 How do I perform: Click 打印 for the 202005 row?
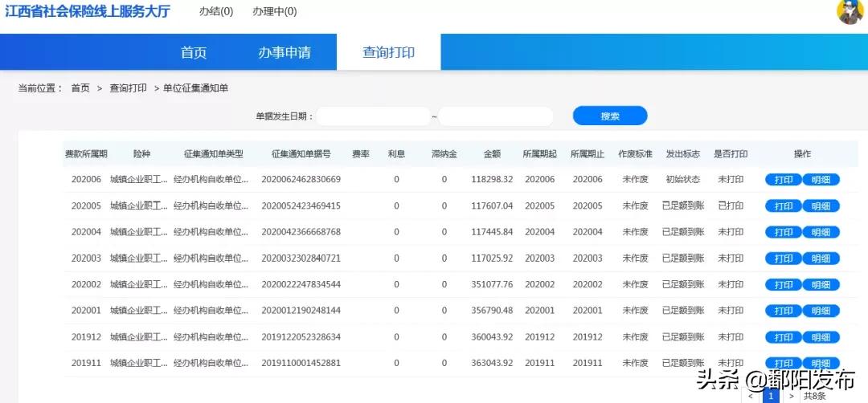784,206
